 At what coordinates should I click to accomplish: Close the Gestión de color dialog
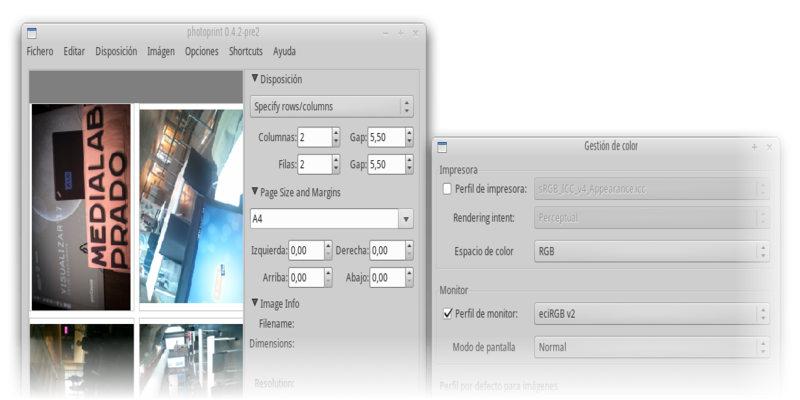[x=769, y=147]
